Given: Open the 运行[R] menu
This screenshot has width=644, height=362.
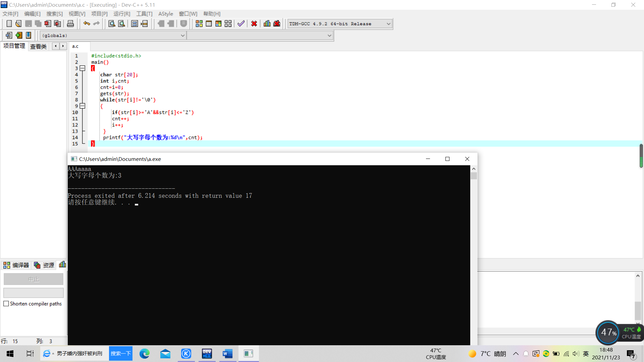Looking at the screenshot, I should tap(121, 14).
